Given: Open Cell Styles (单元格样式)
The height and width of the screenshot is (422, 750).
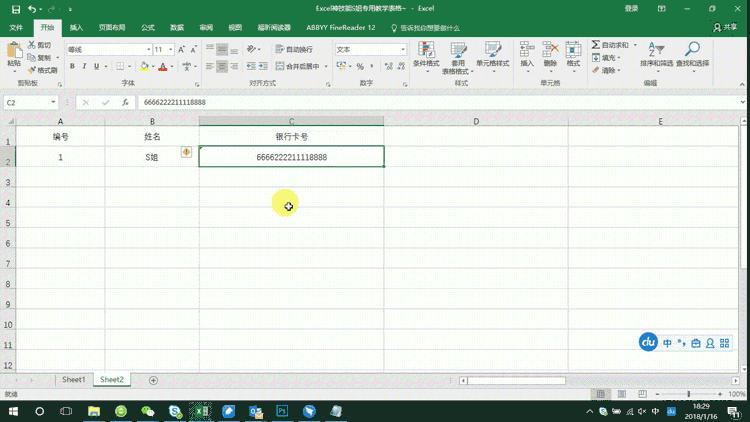Looking at the screenshot, I should point(493,56).
